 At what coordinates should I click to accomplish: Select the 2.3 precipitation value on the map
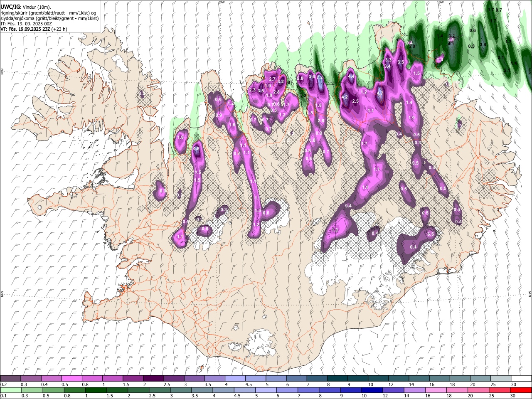coord(252,90)
